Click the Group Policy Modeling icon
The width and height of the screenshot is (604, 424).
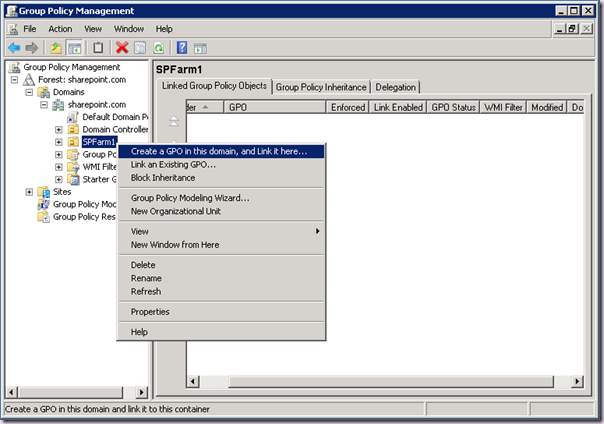(44, 204)
